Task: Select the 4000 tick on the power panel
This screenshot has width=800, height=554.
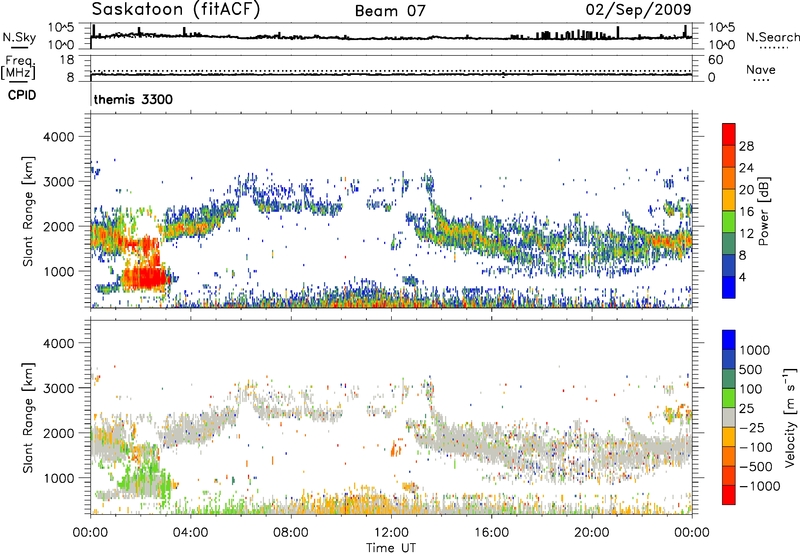Action: click(58, 137)
